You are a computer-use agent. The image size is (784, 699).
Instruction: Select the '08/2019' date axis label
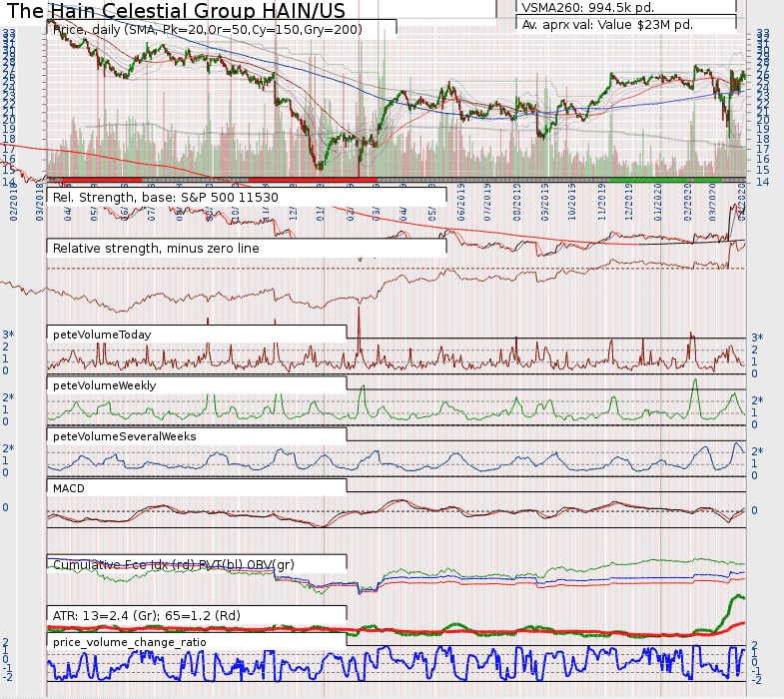pyautogui.click(x=516, y=202)
